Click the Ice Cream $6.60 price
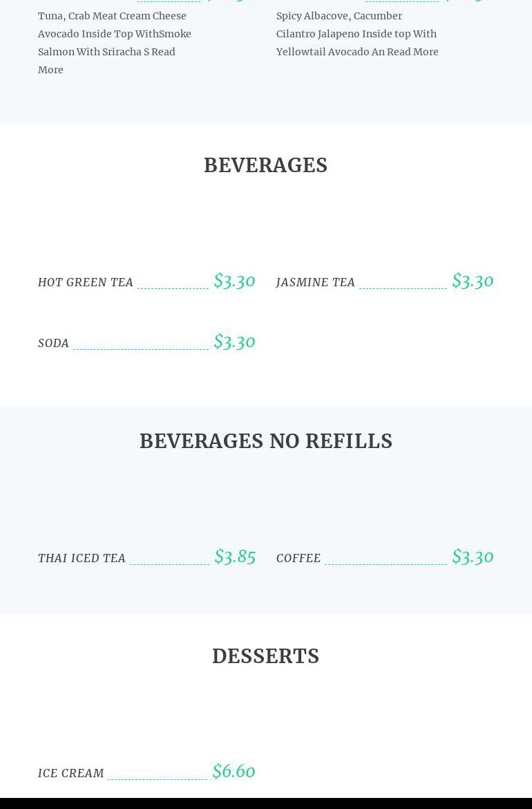Viewport: 532px width, 809px height. (234, 772)
